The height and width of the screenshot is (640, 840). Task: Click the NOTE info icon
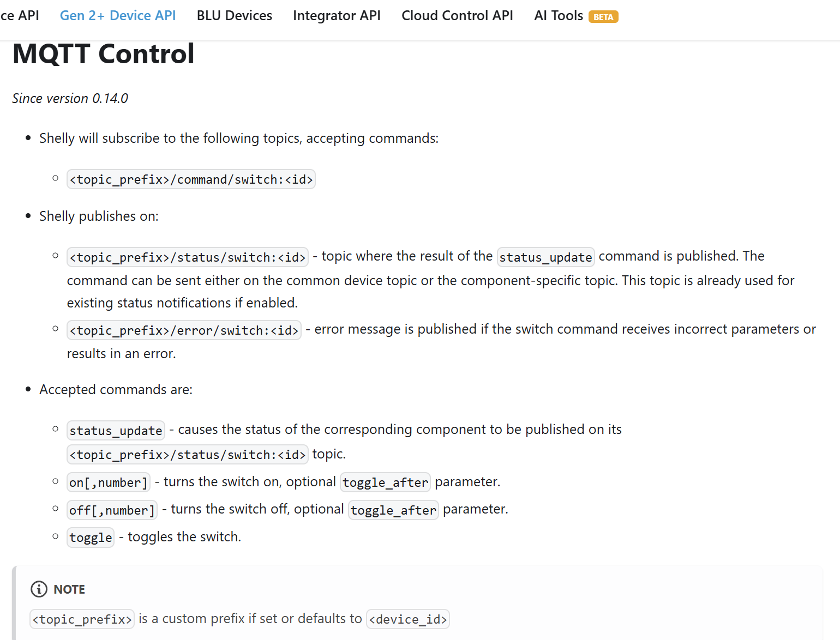click(39, 589)
